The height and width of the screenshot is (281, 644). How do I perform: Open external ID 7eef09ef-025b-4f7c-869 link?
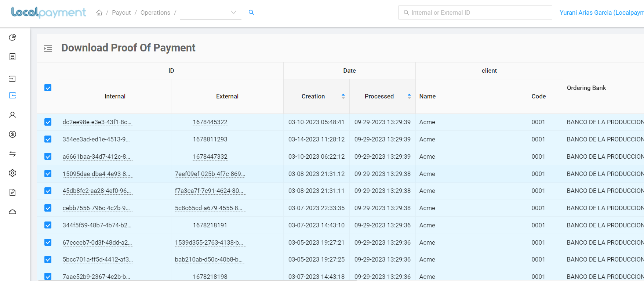(210, 174)
